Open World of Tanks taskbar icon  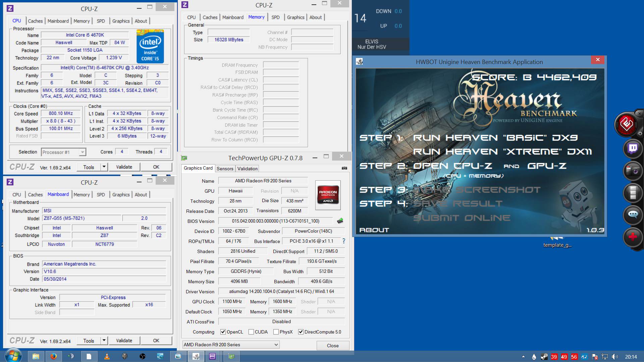125,356
